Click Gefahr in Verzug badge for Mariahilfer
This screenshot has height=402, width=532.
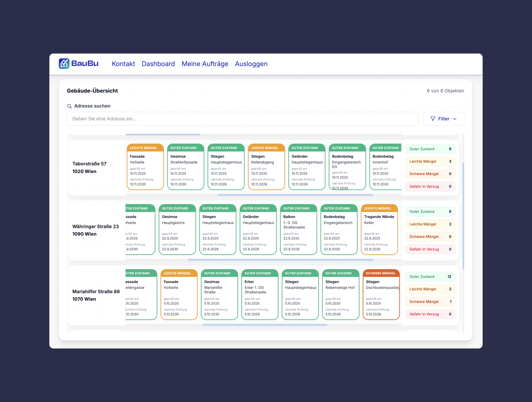430,314
